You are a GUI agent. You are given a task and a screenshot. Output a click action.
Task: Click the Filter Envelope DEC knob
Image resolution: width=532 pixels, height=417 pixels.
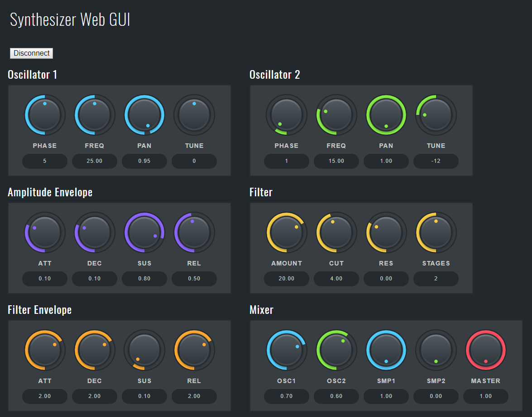95,350
